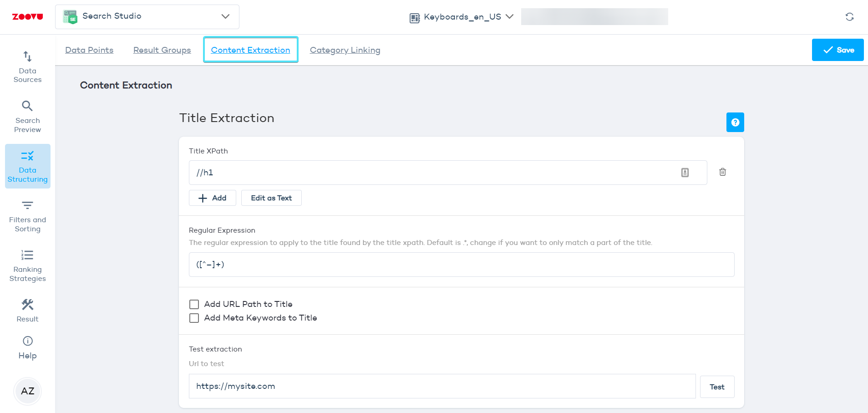Viewport: 868px width, 413px height.
Task: Open the Result section
Action: pyautogui.click(x=27, y=310)
